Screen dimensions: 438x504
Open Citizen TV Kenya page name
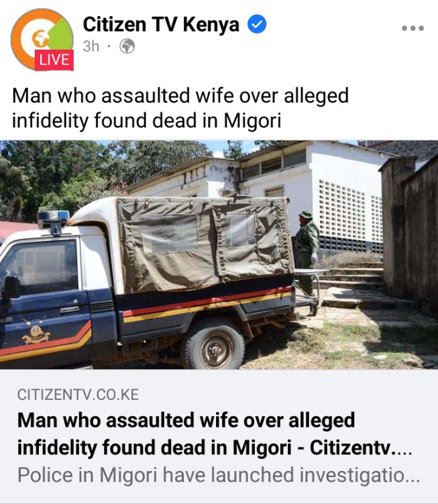[x=161, y=24]
